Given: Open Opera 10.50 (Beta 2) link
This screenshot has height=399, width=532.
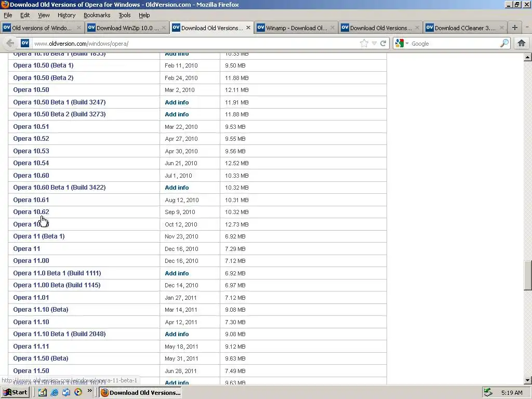Looking at the screenshot, I should click(x=44, y=78).
